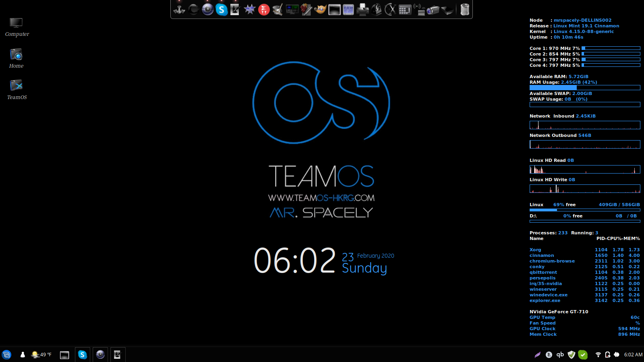
Task: Click the Linux disk free-space bar
Action: (585, 210)
